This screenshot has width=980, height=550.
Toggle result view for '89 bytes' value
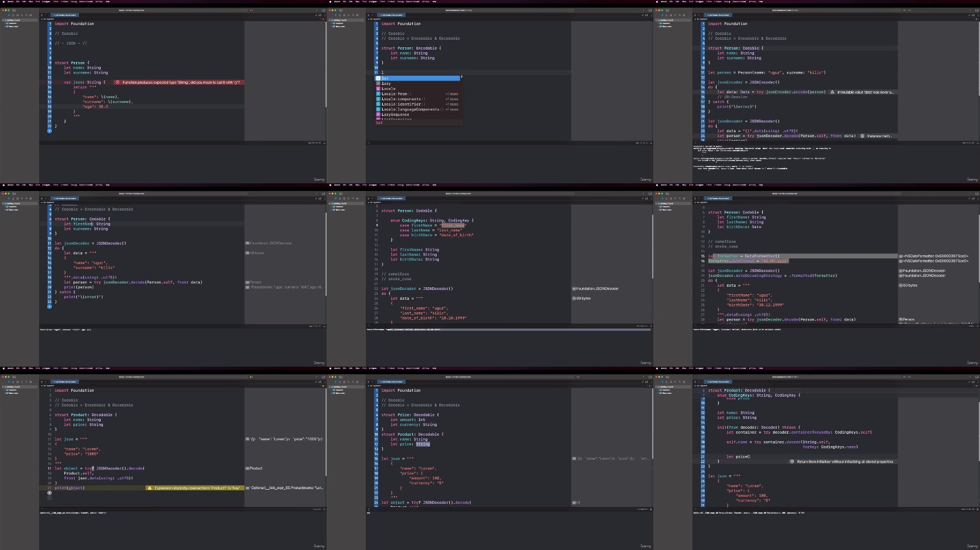pos(574,298)
